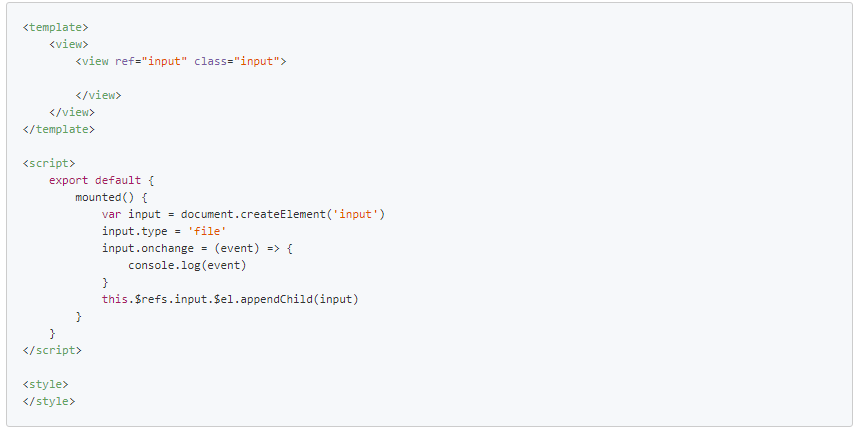Click the var keyword
Image resolution: width=861 pixels, height=431 pixels.
pyautogui.click(x=111, y=215)
